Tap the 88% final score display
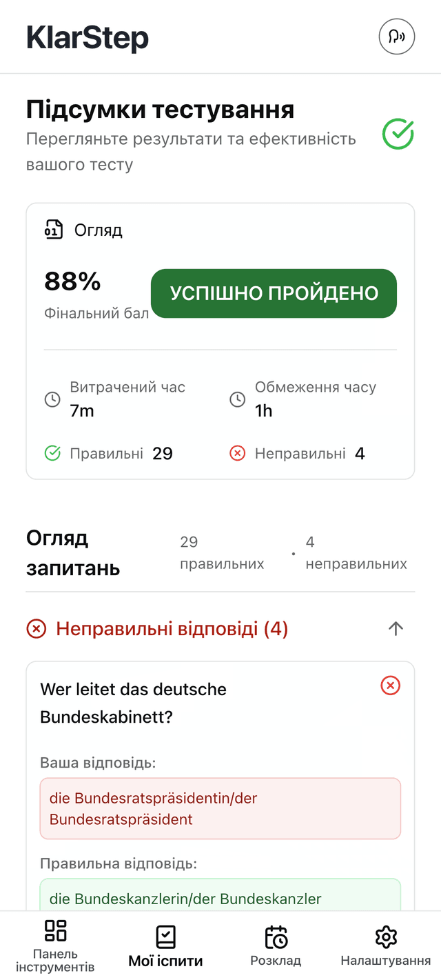The width and height of the screenshot is (441, 980). (x=71, y=281)
